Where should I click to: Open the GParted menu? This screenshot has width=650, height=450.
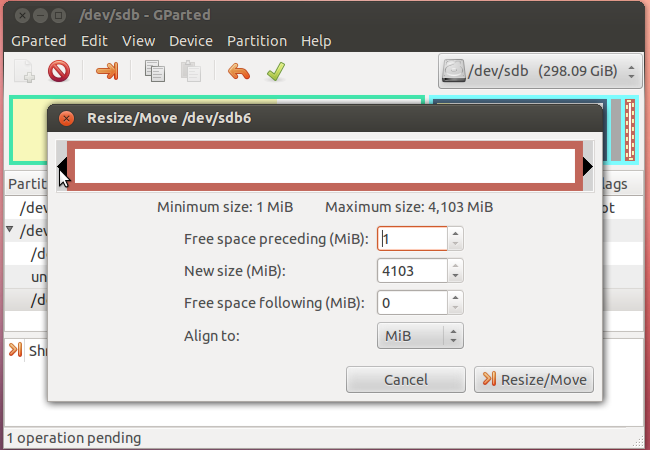pyautogui.click(x=39, y=41)
